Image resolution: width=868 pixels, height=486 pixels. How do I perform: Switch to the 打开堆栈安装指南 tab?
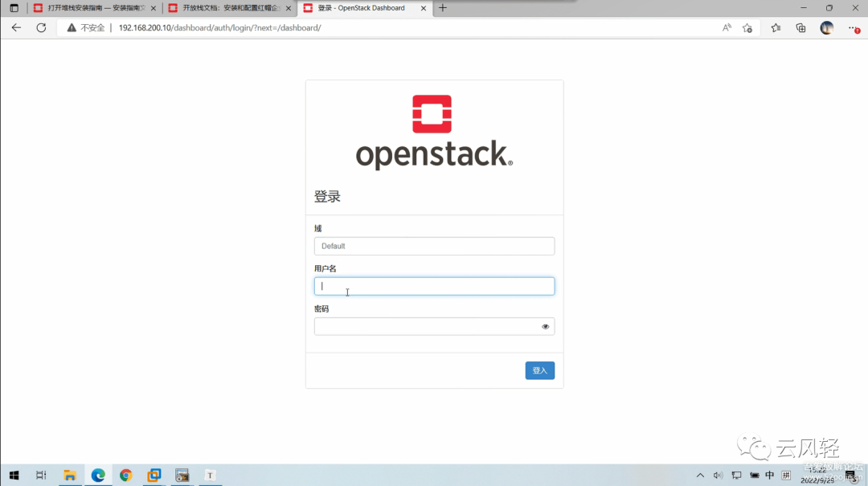91,8
